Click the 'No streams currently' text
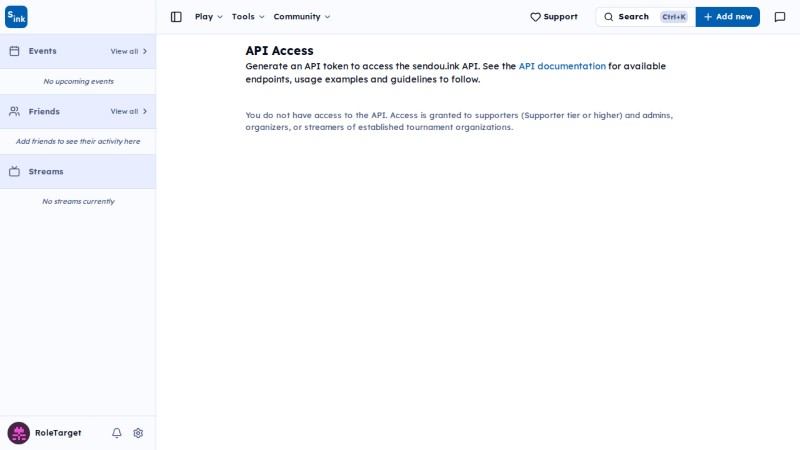 coord(78,202)
